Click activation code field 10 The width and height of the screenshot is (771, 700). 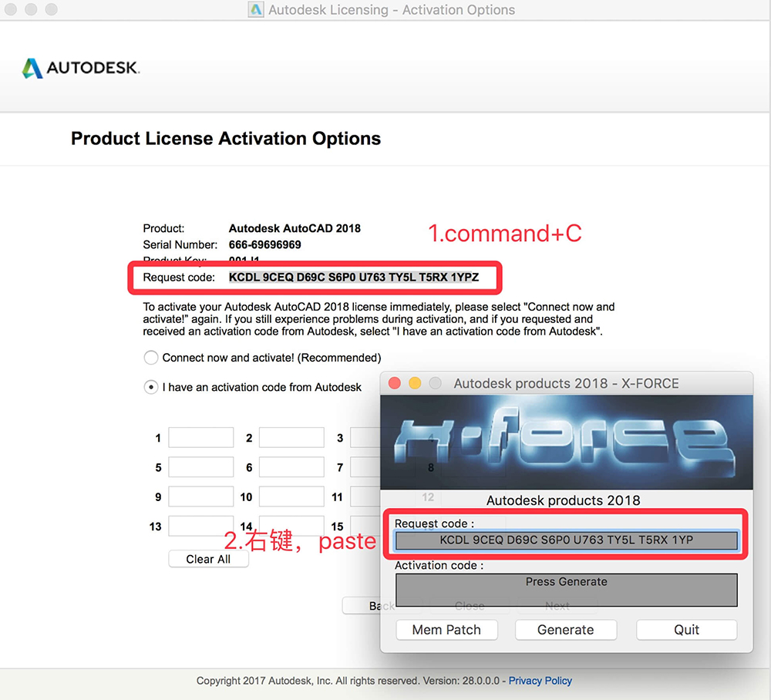291,496
